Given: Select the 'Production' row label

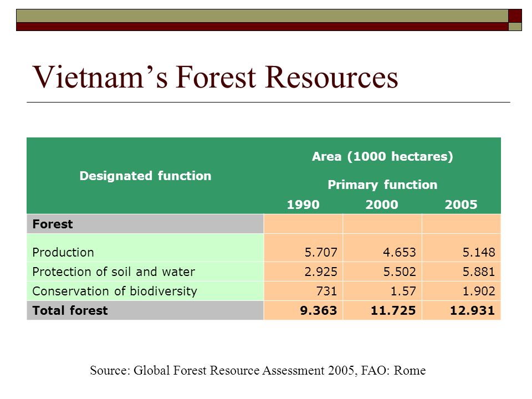Looking at the screenshot, I should point(63,253).
